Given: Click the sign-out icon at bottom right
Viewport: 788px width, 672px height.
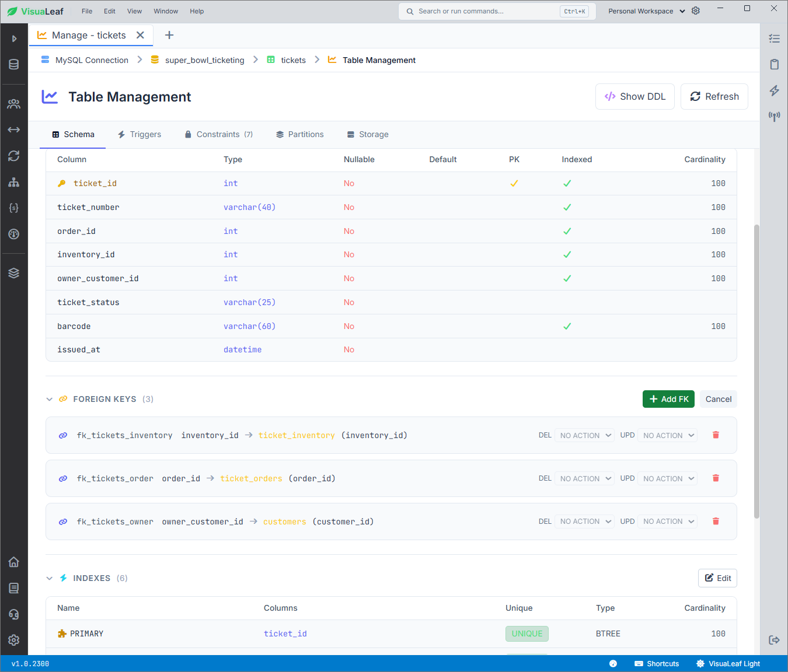Looking at the screenshot, I should [x=775, y=640].
